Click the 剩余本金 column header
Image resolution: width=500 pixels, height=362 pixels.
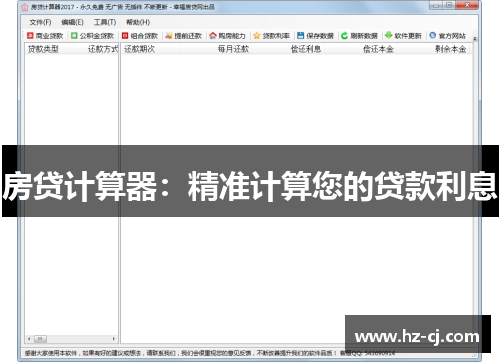point(433,49)
